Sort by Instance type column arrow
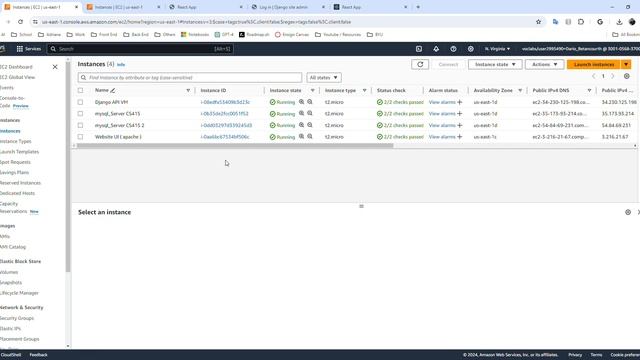Viewport: 640px width, 360px height. tap(364, 90)
